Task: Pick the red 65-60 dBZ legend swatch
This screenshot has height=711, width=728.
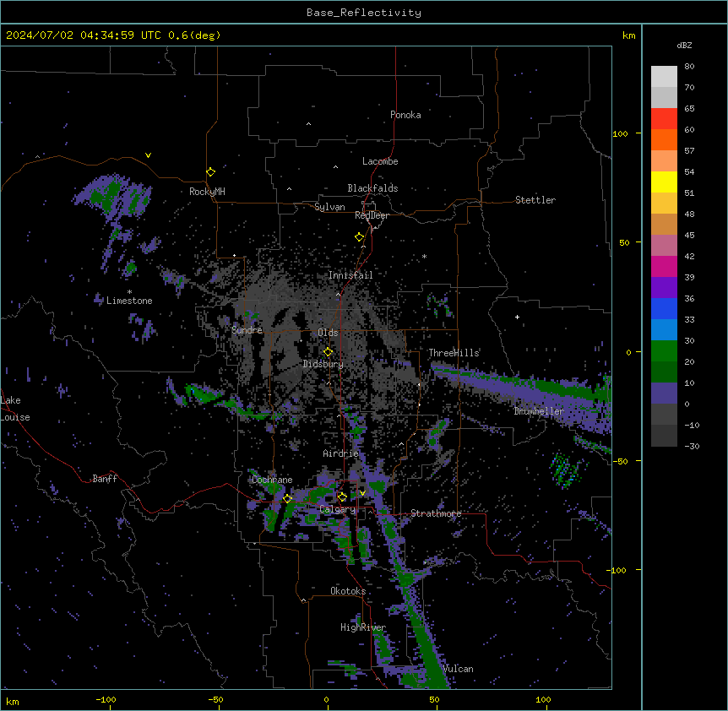Action: [x=664, y=118]
